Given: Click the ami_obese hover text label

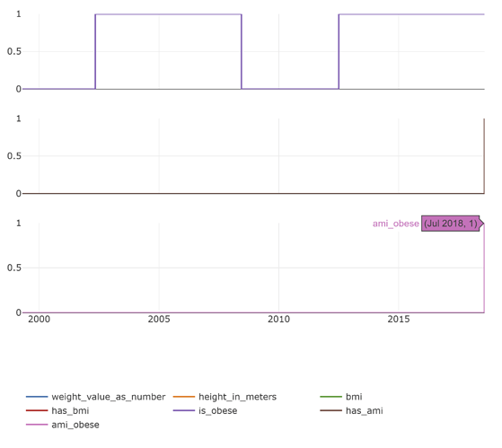Looking at the screenshot, I should pyautogui.click(x=396, y=224).
